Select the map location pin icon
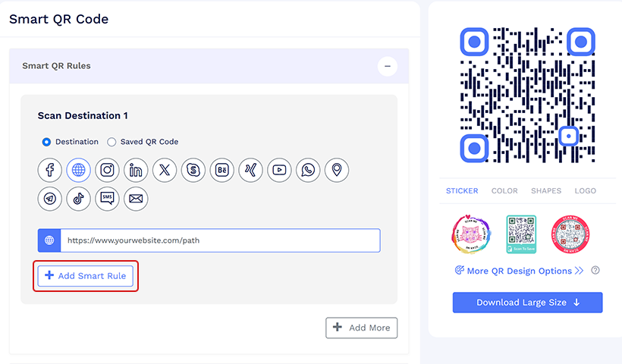The image size is (622, 364). pos(337,170)
